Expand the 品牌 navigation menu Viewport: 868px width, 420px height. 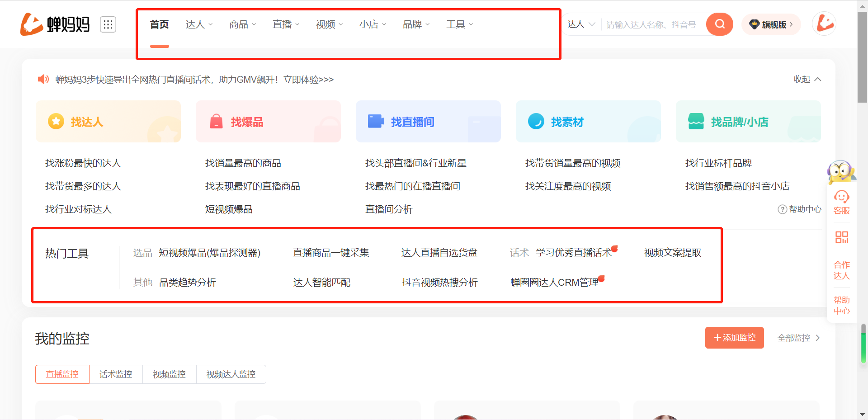[x=416, y=24]
